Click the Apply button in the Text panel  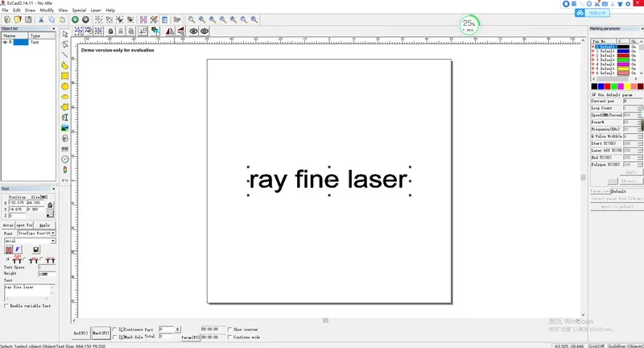(x=44, y=225)
